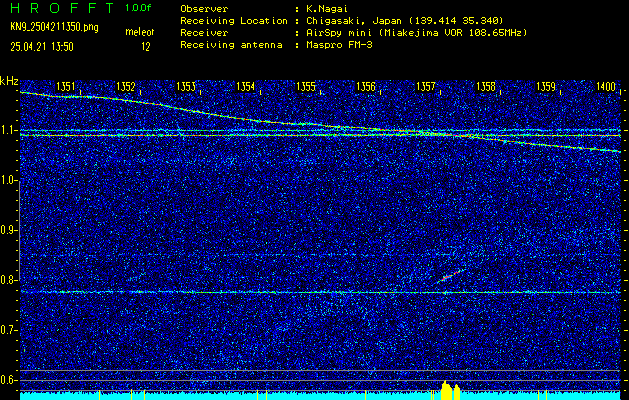
Task: Select Chigasaki, Japan coordinates text
Action: [405, 21]
